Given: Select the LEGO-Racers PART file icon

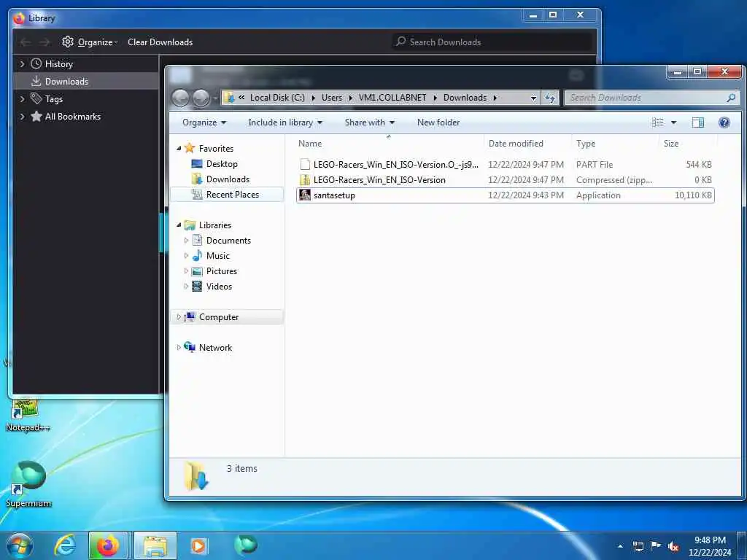Looking at the screenshot, I should [305, 165].
